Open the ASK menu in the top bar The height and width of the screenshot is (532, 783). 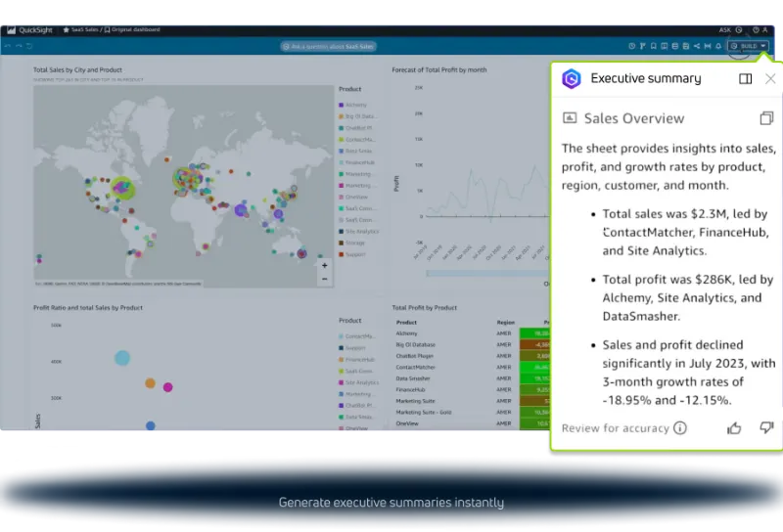724,30
